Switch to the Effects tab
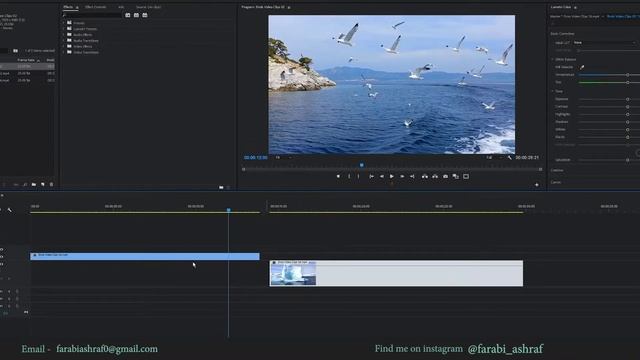 pyautogui.click(x=68, y=7)
